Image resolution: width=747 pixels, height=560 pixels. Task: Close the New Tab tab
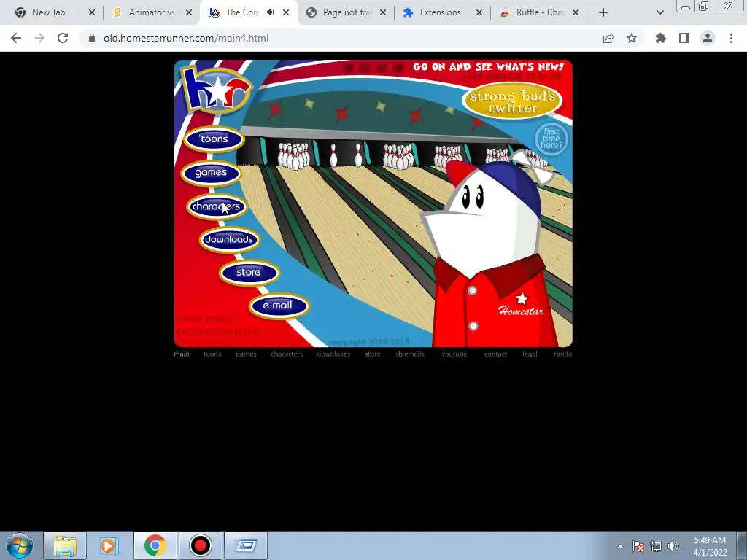click(x=91, y=12)
